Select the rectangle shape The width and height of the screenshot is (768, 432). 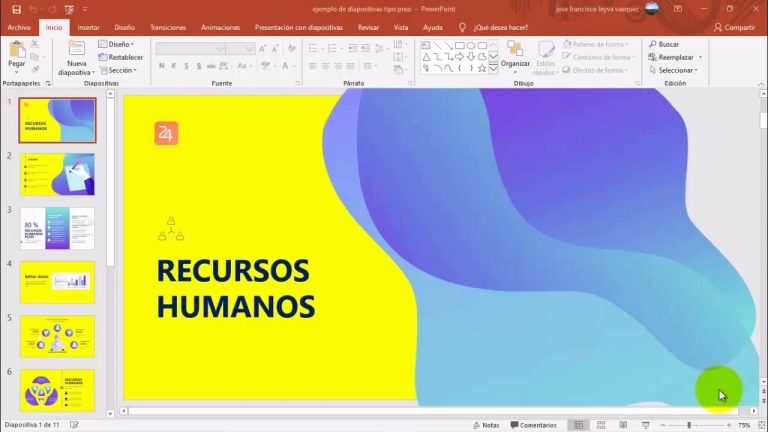click(x=459, y=46)
